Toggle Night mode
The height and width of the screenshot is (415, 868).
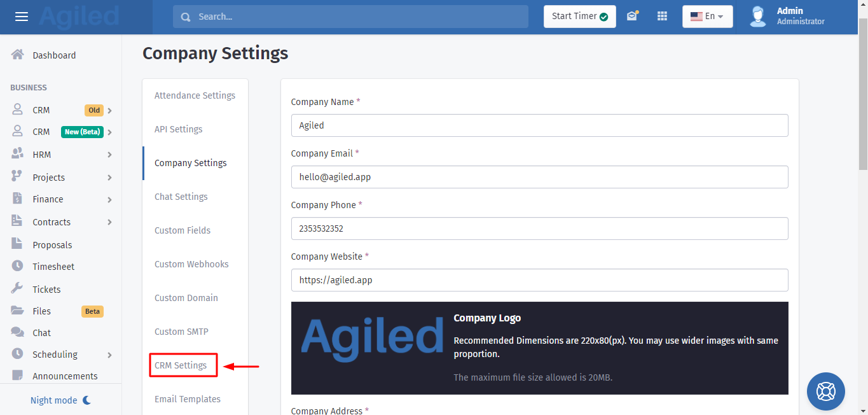coord(61,400)
